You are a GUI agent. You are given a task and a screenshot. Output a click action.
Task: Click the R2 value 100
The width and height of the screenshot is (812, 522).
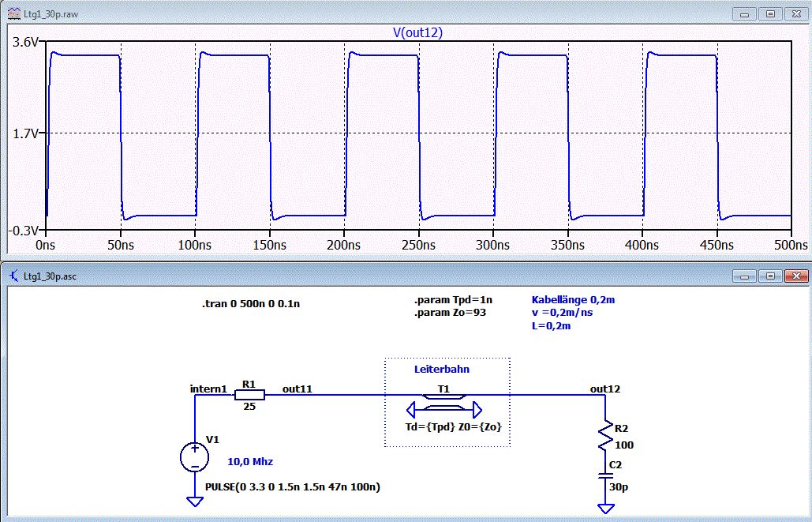point(624,445)
